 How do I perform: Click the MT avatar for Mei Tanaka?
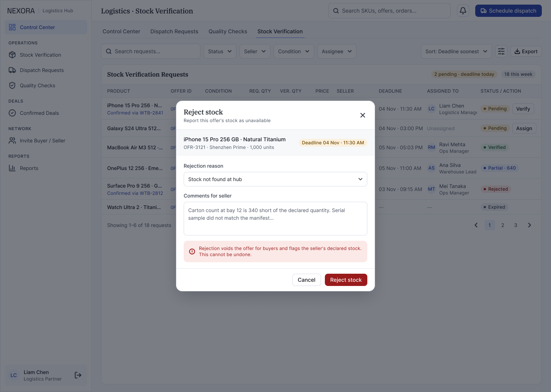click(432, 189)
